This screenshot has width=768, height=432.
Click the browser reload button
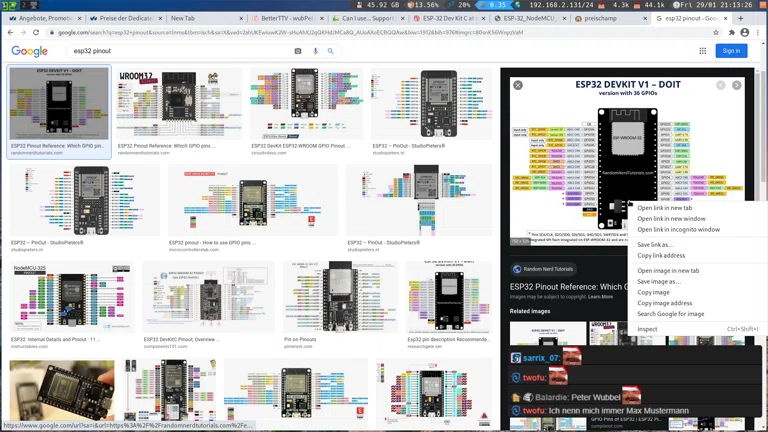coord(36,32)
